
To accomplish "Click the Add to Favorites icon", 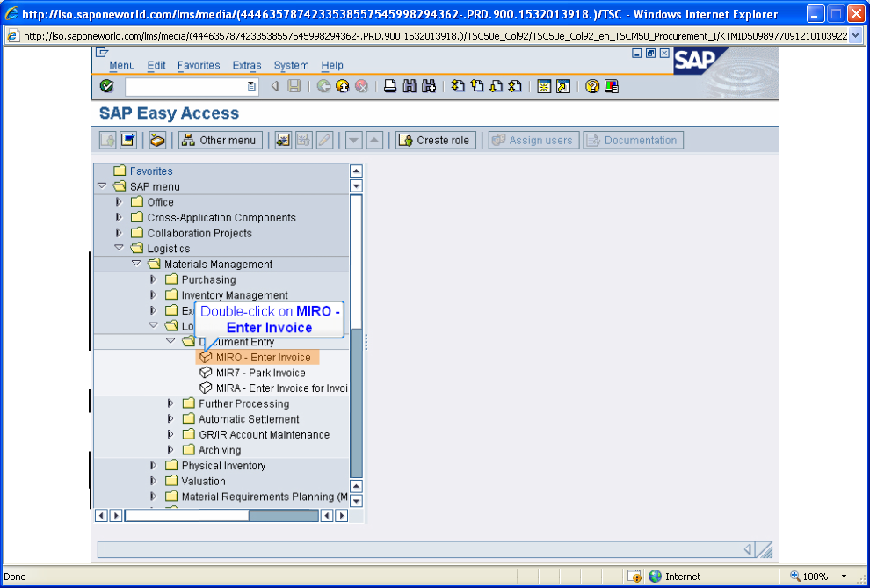I will [283, 141].
